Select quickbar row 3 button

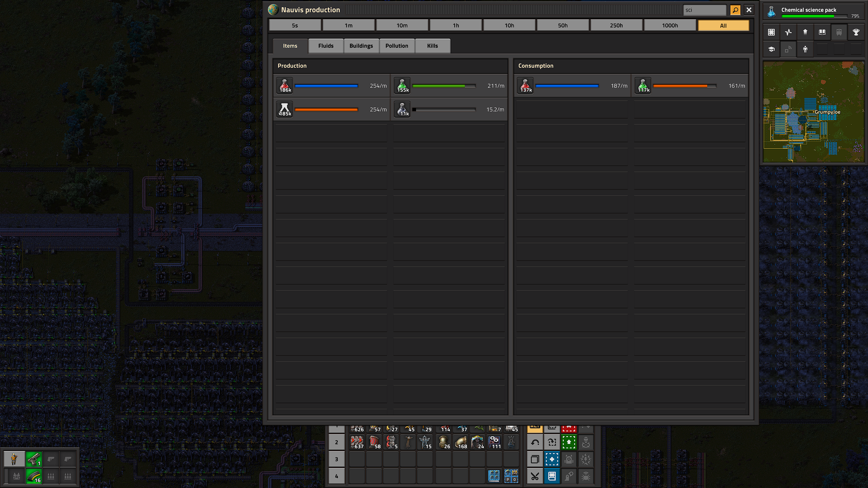tap(336, 459)
